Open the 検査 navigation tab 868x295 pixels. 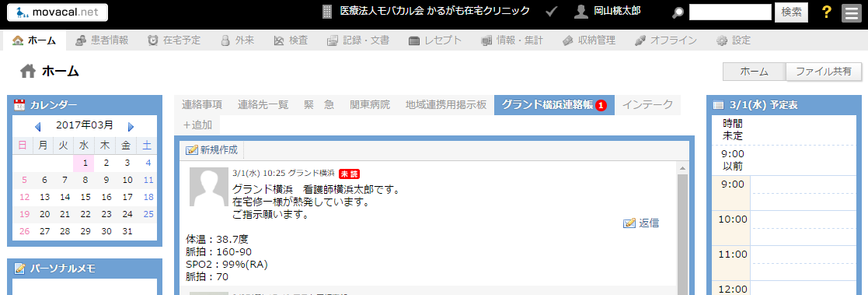[291, 40]
